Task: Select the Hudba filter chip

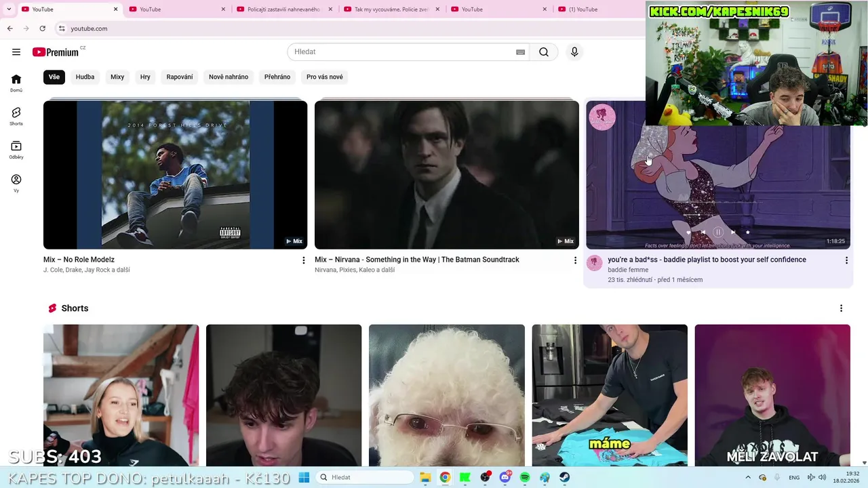Action: 85,77
